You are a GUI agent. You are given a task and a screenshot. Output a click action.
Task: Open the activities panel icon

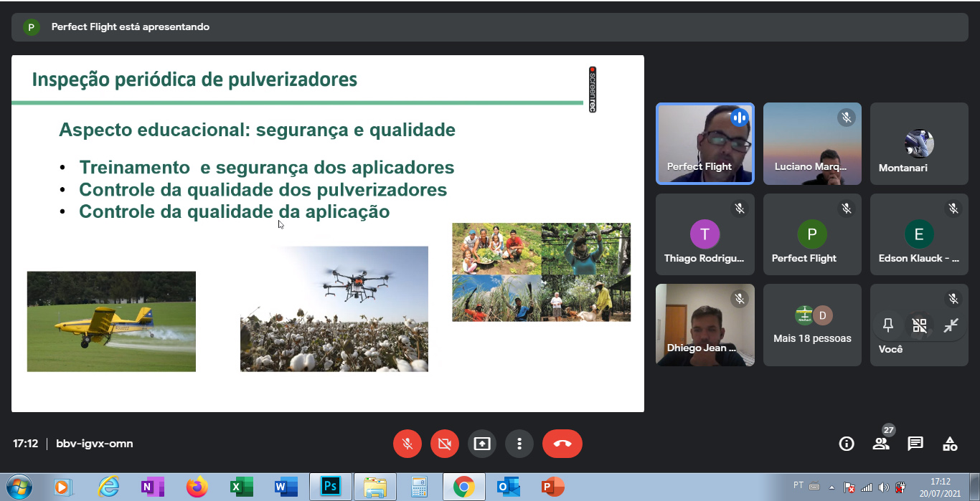[950, 444]
